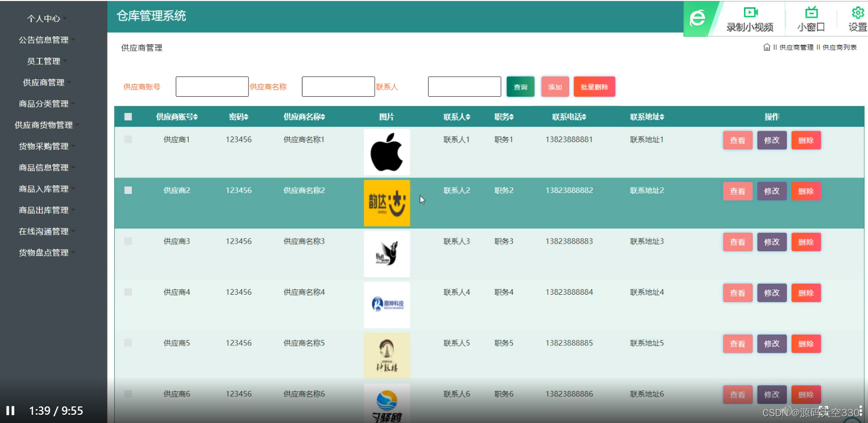868x423 pixels.
Task: Check the checkbox for 供应商2 row
Action: tap(128, 190)
